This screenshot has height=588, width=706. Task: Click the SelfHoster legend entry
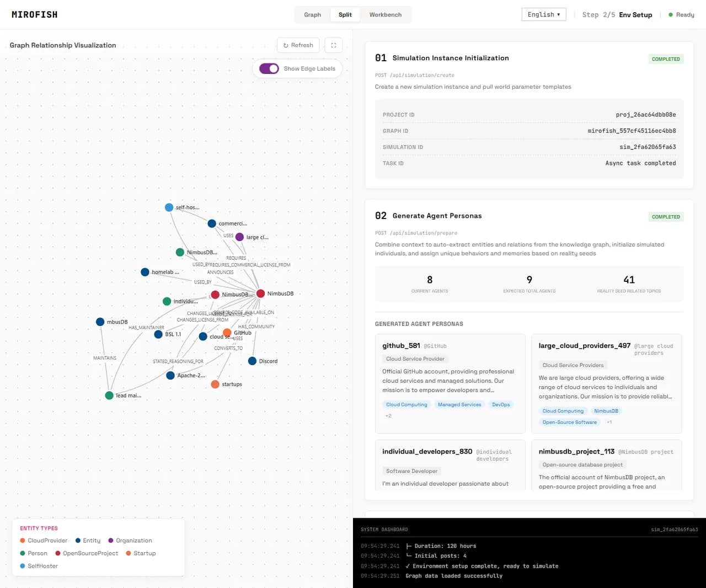(39, 566)
